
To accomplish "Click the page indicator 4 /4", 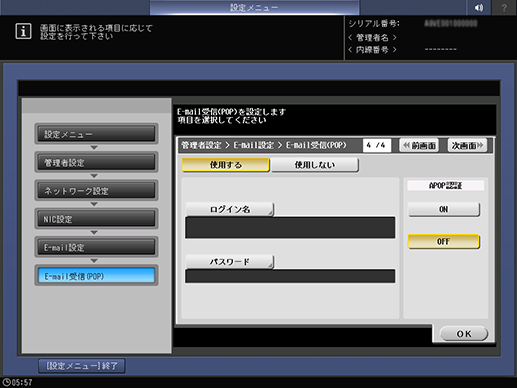I will click(377, 145).
